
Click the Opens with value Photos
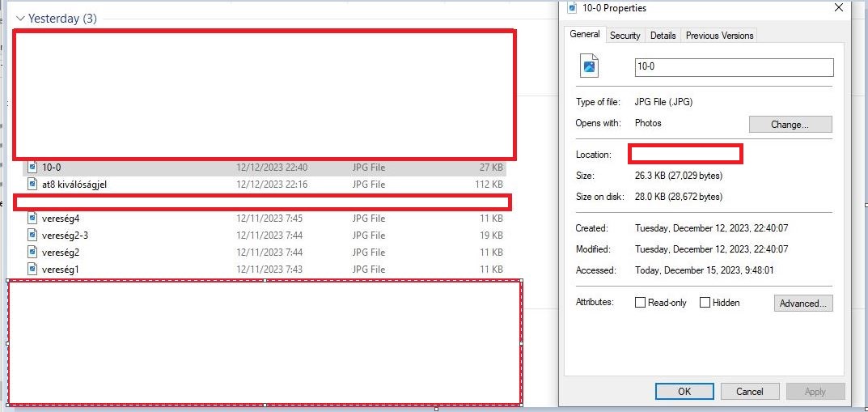click(x=648, y=123)
